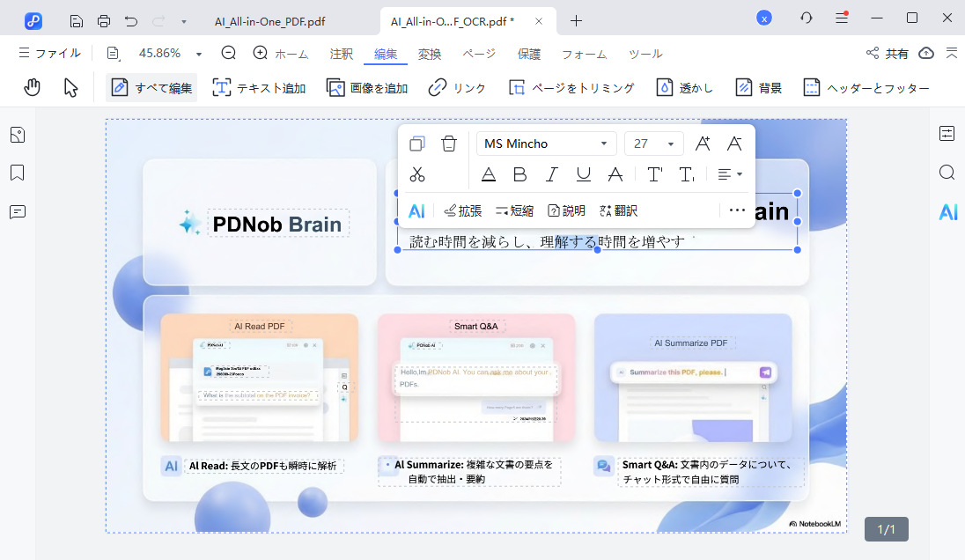
Task: Delete the text box using the trash icon
Action: pos(449,143)
